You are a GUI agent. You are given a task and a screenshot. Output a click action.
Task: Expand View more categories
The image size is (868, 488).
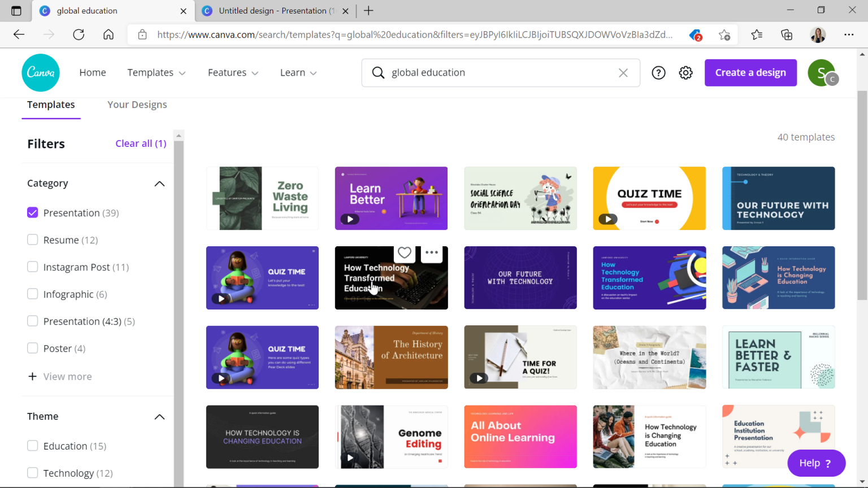point(59,376)
